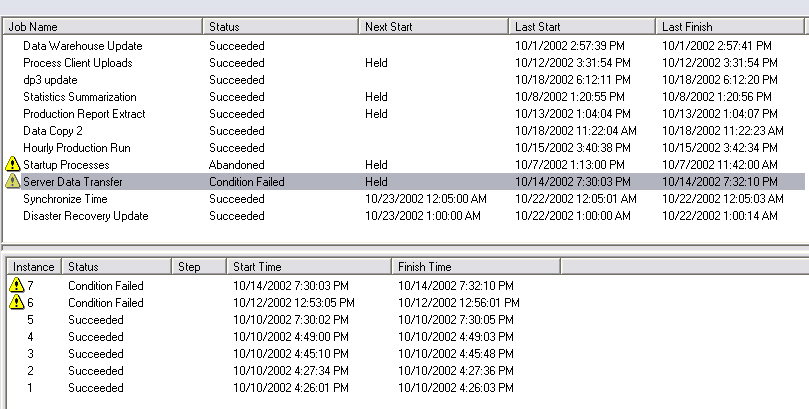
Task: Click warning icon beside Server Data Transfer
Action: [x=12, y=182]
